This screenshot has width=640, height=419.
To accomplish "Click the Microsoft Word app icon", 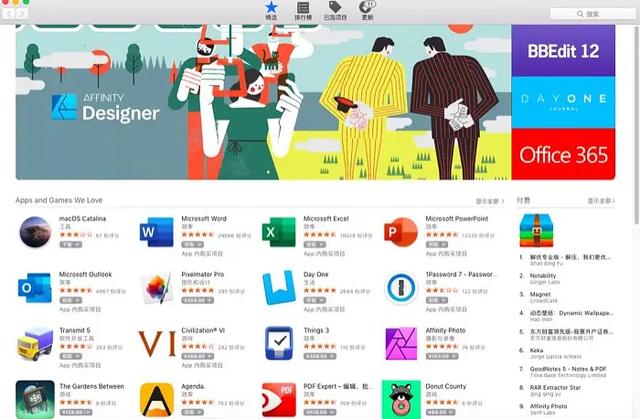I will coord(156,232).
